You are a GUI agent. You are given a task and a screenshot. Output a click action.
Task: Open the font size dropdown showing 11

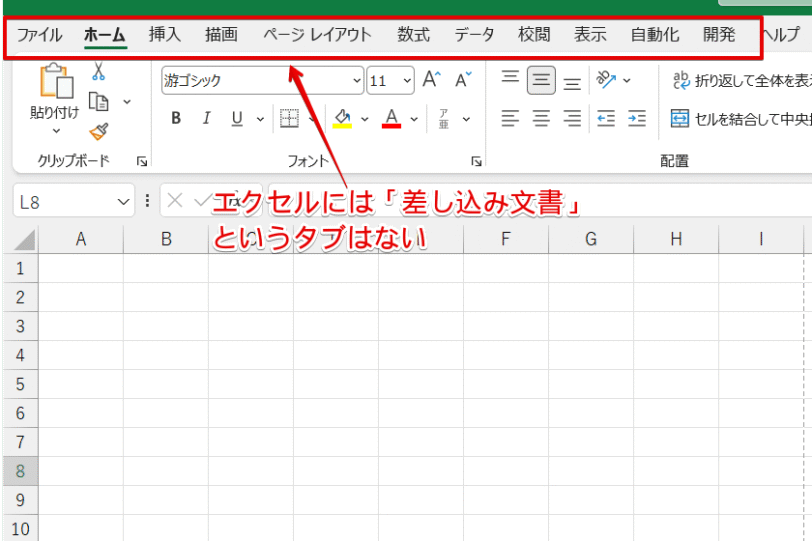pos(408,81)
